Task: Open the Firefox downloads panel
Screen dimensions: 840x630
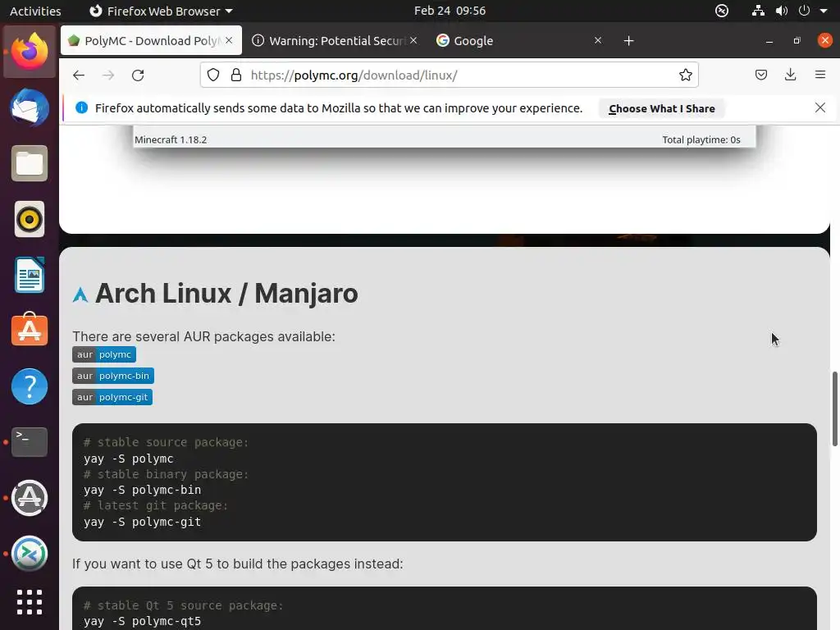Action: 790,75
